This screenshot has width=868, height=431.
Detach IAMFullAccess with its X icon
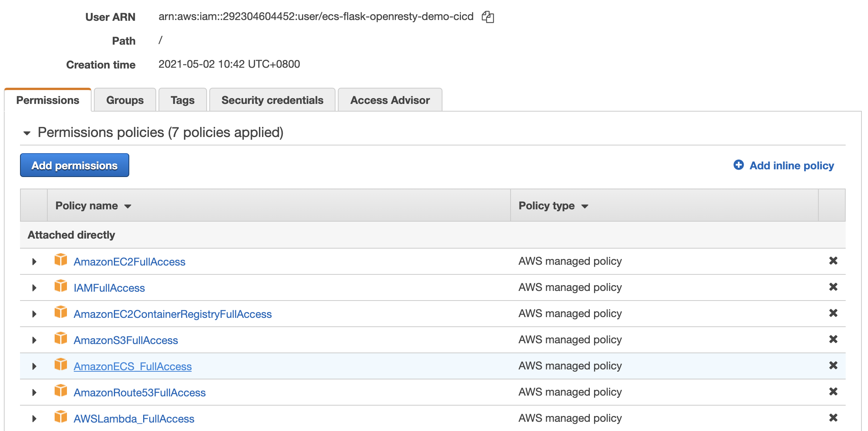tap(833, 287)
